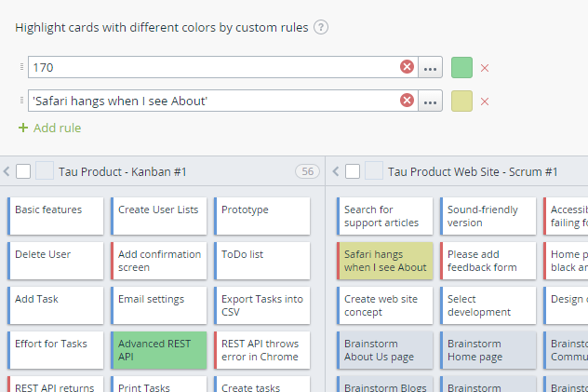This screenshot has height=392, width=588.
Task: Tick the Tau Product - Kanban #1 checkbox
Action: [x=23, y=171]
